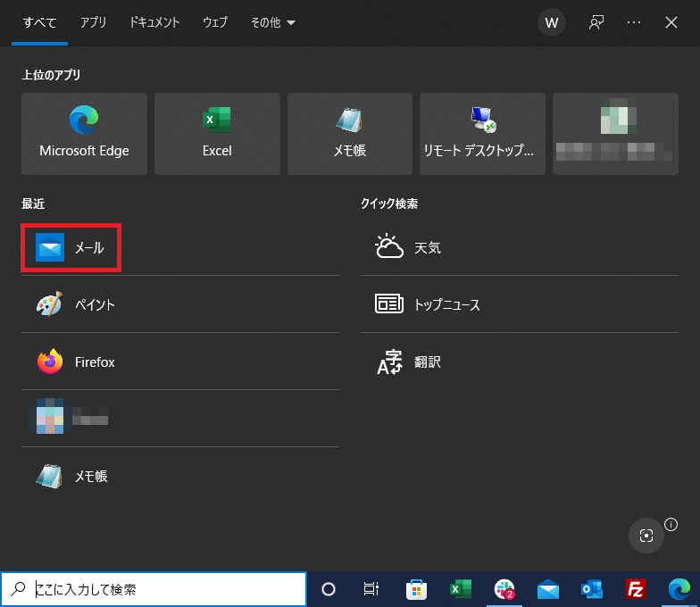Click the info icon near screenshot search
The width and height of the screenshot is (700, 607).
click(671, 525)
